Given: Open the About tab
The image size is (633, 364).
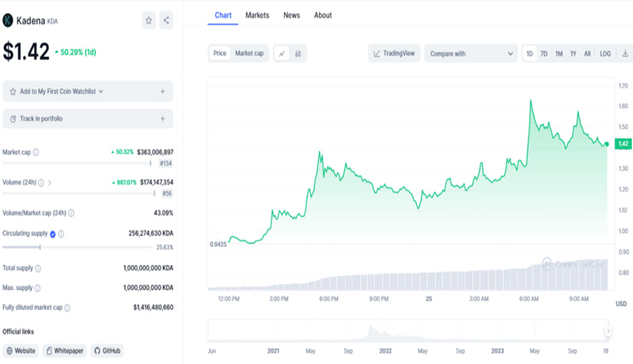Looking at the screenshot, I should pyautogui.click(x=323, y=15).
